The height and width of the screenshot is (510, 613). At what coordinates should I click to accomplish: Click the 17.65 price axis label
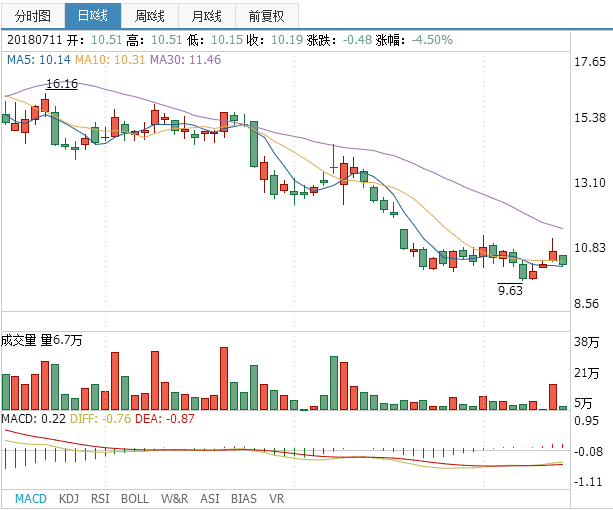pyautogui.click(x=590, y=62)
